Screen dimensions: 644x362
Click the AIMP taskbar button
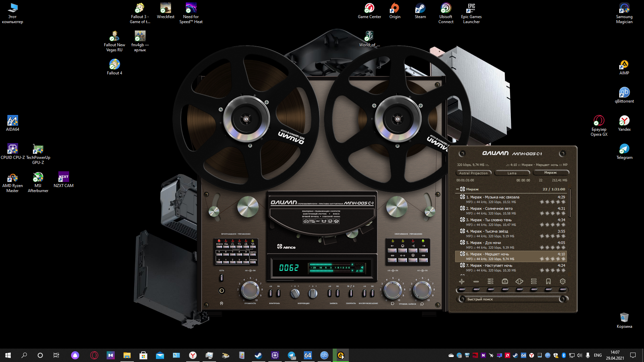tap(341, 355)
